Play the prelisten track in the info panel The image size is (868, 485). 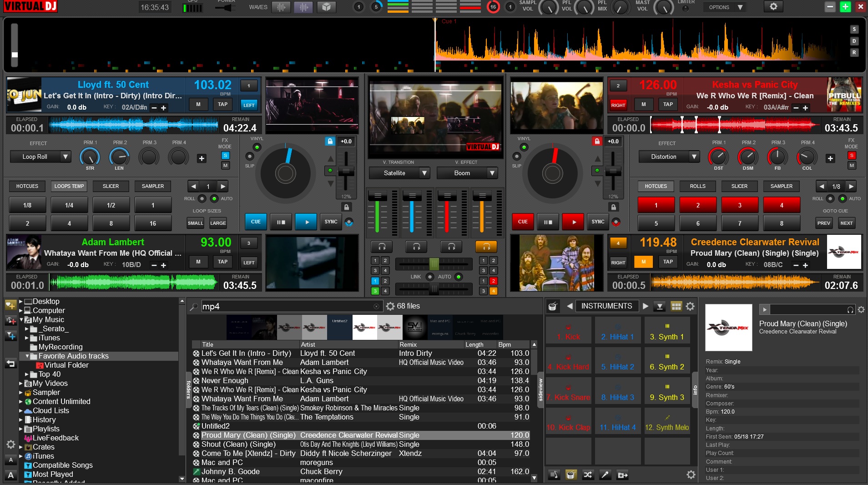[764, 310]
